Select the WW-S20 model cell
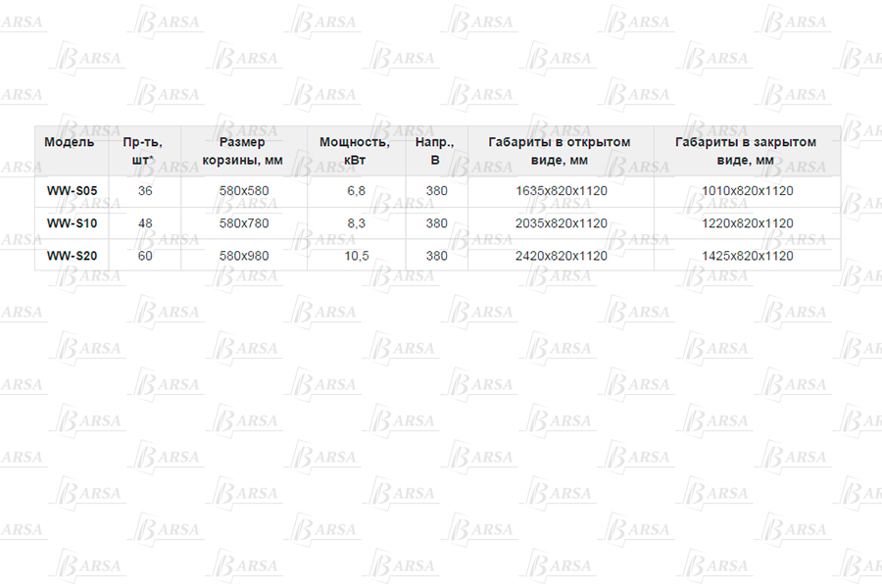Viewport: 882px width, 588px height. (72, 256)
